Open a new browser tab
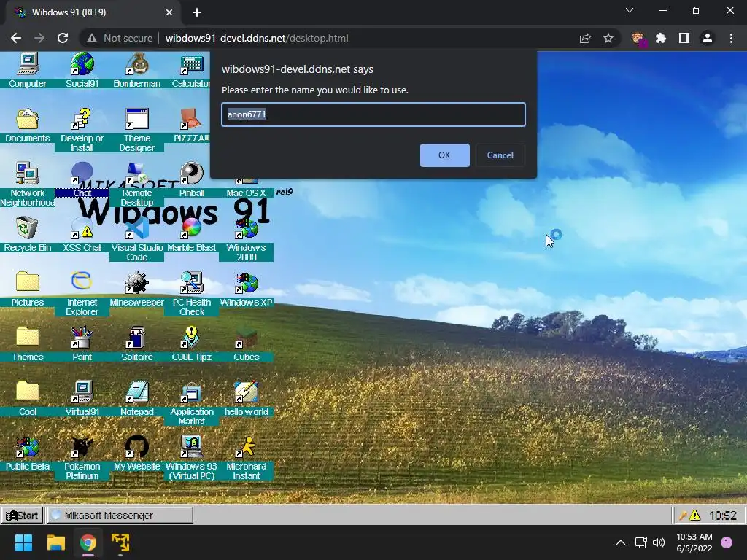747x560 pixels. (197, 12)
